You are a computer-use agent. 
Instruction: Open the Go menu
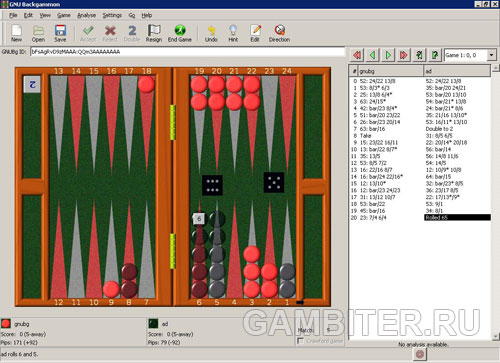point(132,15)
